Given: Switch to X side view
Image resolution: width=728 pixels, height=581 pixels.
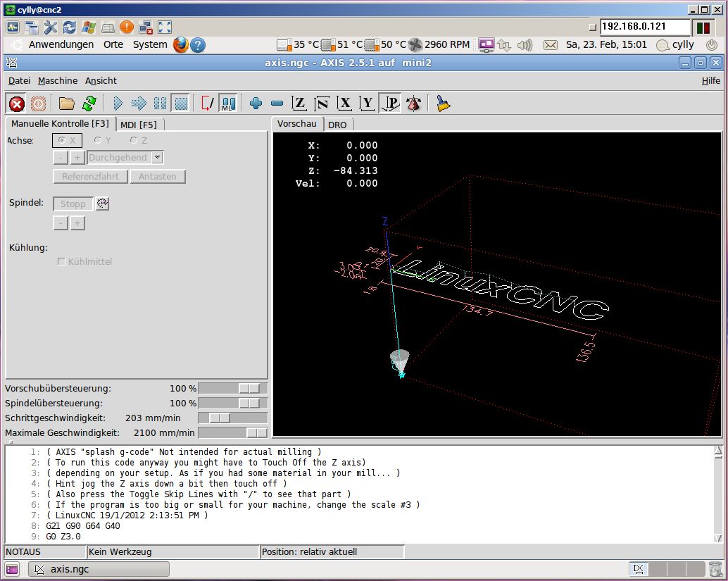Looking at the screenshot, I should pos(344,103).
